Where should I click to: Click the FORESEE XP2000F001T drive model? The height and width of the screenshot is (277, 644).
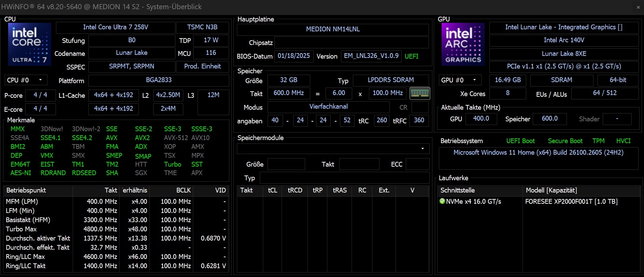click(571, 202)
